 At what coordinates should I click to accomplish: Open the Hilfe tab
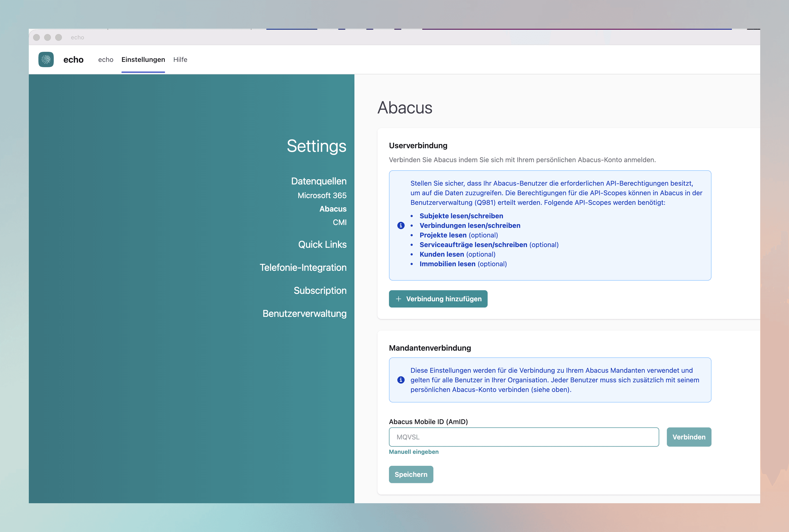tap(180, 60)
